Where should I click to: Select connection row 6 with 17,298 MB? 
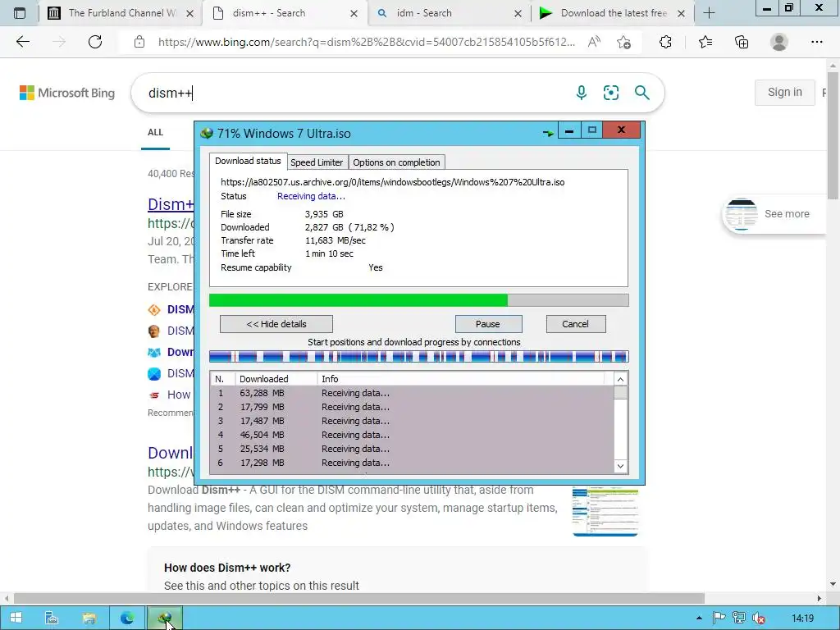pyautogui.click(x=412, y=463)
